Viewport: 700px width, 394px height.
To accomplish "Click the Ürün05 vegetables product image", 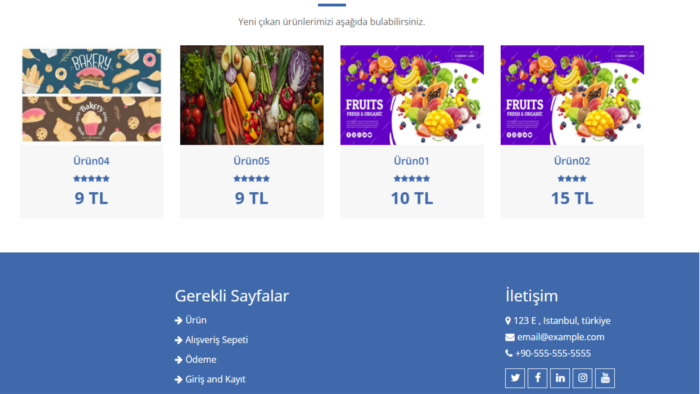I will click(252, 95).
